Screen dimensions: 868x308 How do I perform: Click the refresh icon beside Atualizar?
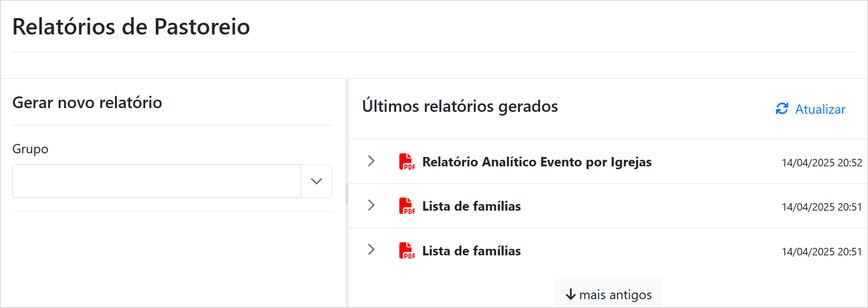pos(782,109)
